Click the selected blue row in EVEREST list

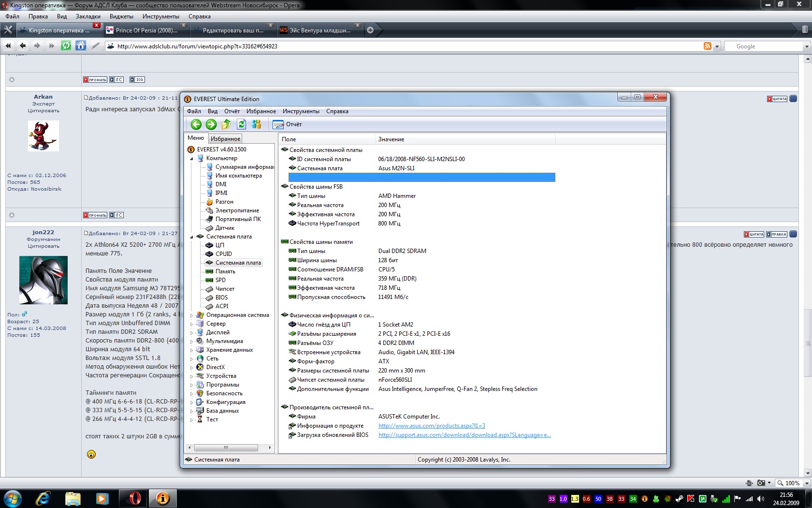(x=421, y=177)
